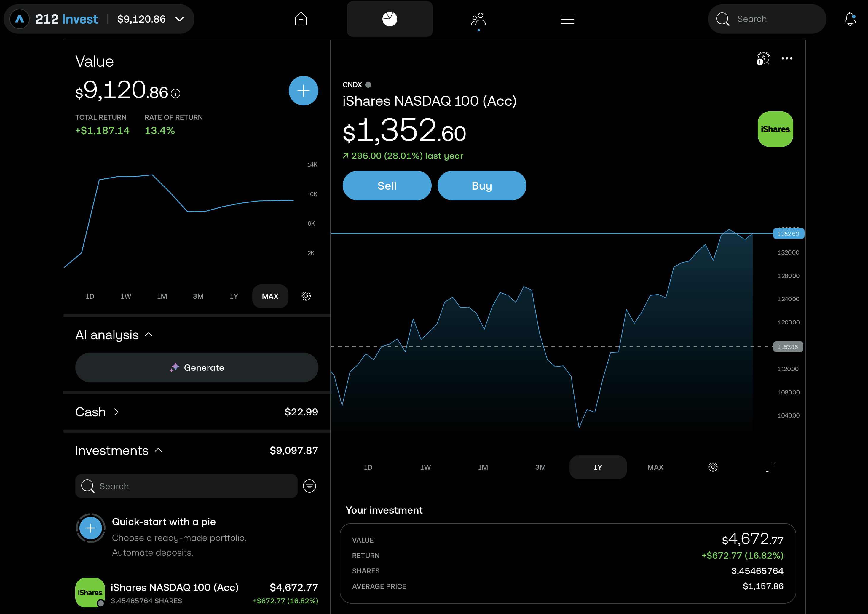Switch instrument chart to MAX range
This screenshot has width=868, height=614.
click(655, 467)
